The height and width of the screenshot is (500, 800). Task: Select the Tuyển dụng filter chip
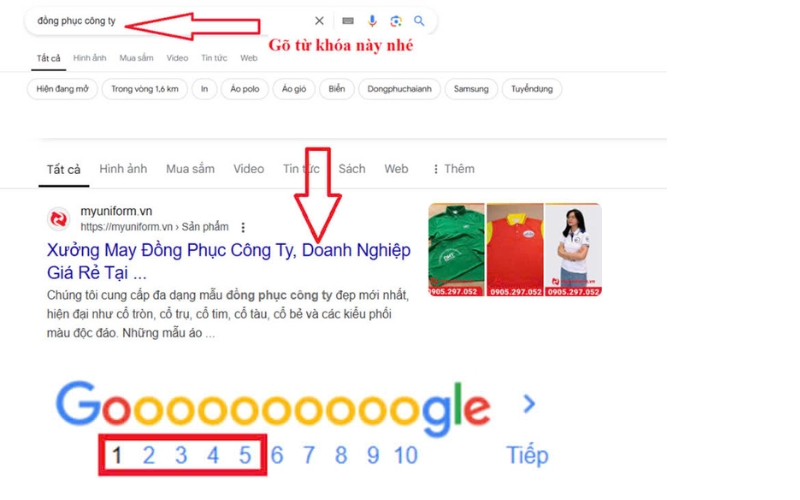pyautogui.click(x=532, y=89)
